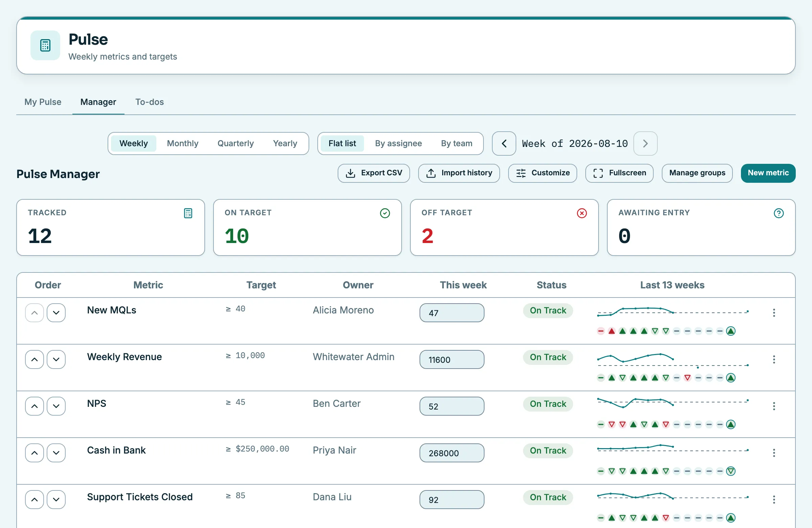Click owner name Alicia Moreno
The width and height of the screenshot is (812, 528).
(343, 310)
